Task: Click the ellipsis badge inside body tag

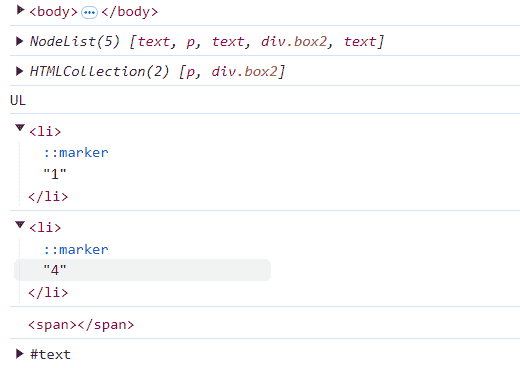Action: (89, 13)
